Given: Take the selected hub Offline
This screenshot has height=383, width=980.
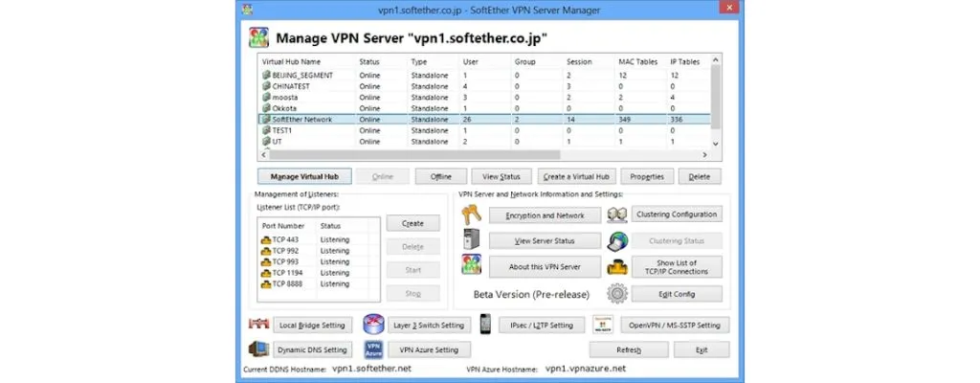Looking at the screenshot, I should pos(440,176).
